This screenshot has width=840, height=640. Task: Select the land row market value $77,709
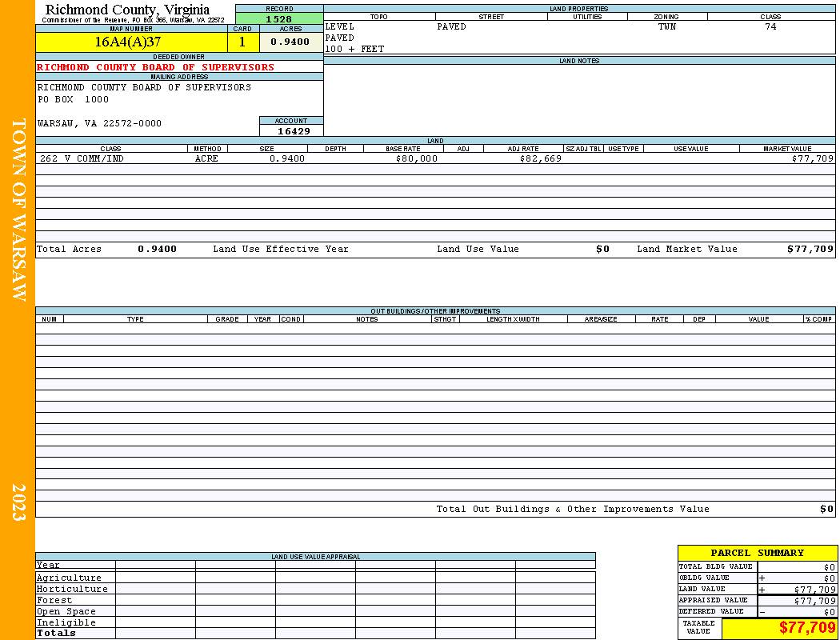pyautogui.click(x=812, y=158)
